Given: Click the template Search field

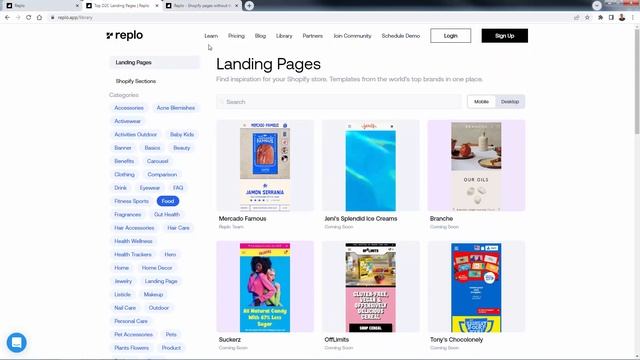Looking at the screenshot, I should [x=339, y=102].
